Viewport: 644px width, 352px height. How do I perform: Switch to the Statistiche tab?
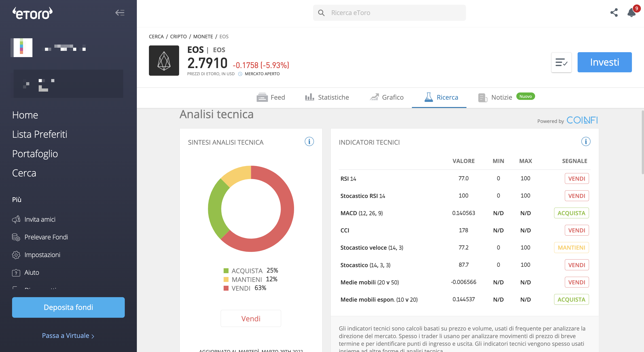(x=327, y=97)
